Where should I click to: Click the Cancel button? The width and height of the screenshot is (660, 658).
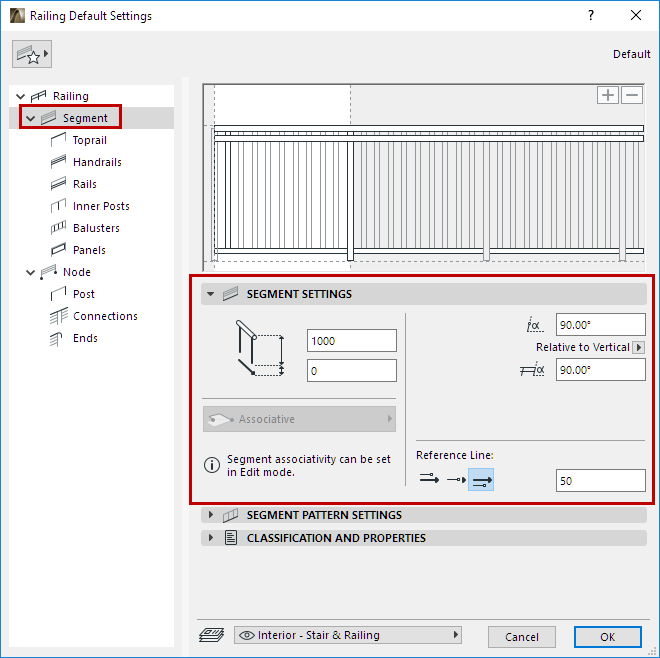[522, 637]
